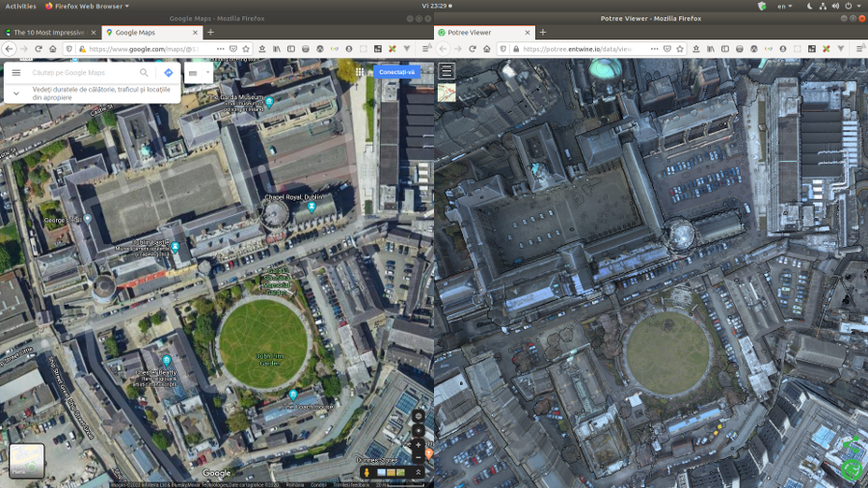Click the Dubh Linn Garden label
Viewport: 868px width, 488px height.
(270, 360)
